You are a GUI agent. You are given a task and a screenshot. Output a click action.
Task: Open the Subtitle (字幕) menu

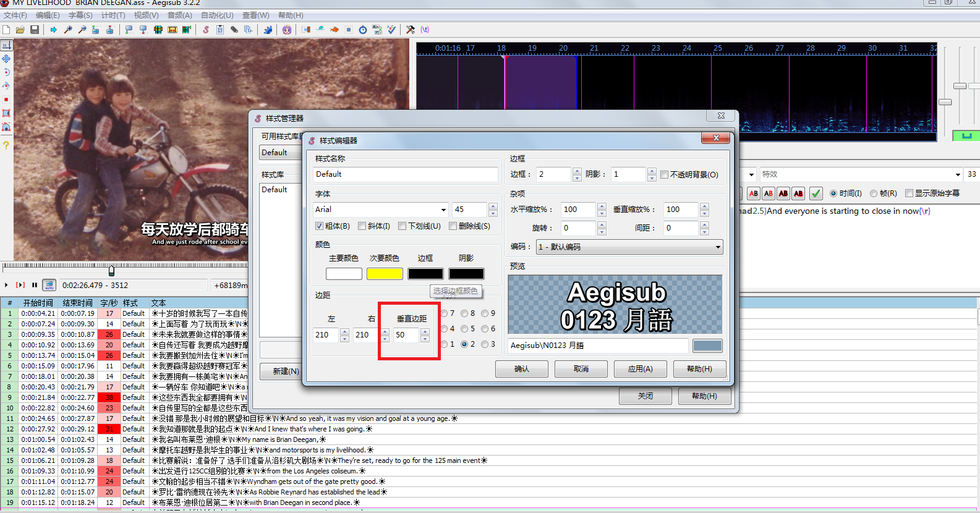pyautogui.click(x=80, y=15)
